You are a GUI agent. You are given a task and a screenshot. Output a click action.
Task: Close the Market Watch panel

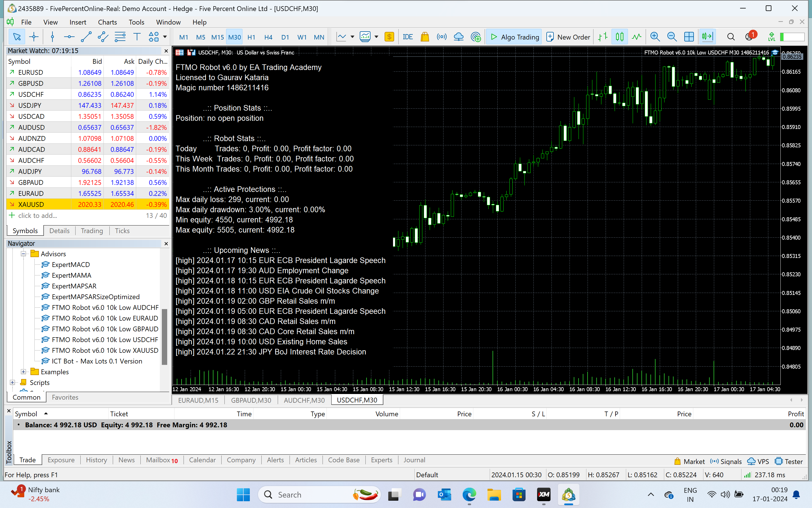[166, 51]
